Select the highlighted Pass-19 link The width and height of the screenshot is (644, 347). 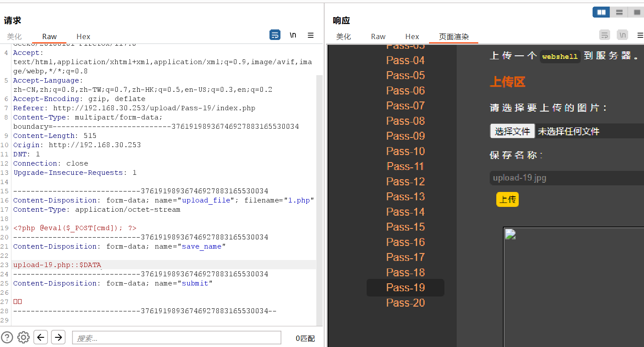coord(405,288)
